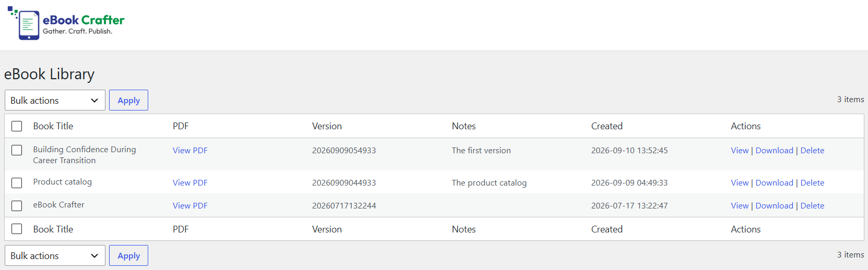868x270 pixels.
Task: Open View PDF for eBook Crafter
Action: pyautogui.click(x=190, y=205)
